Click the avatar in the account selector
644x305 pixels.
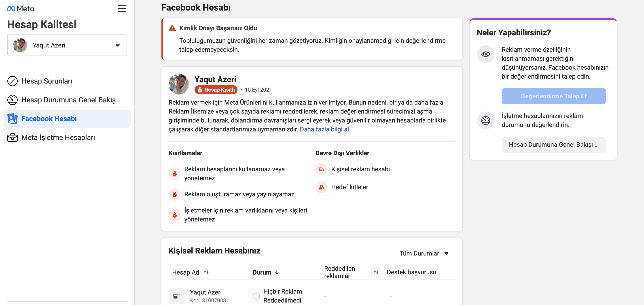coord(20,45)
